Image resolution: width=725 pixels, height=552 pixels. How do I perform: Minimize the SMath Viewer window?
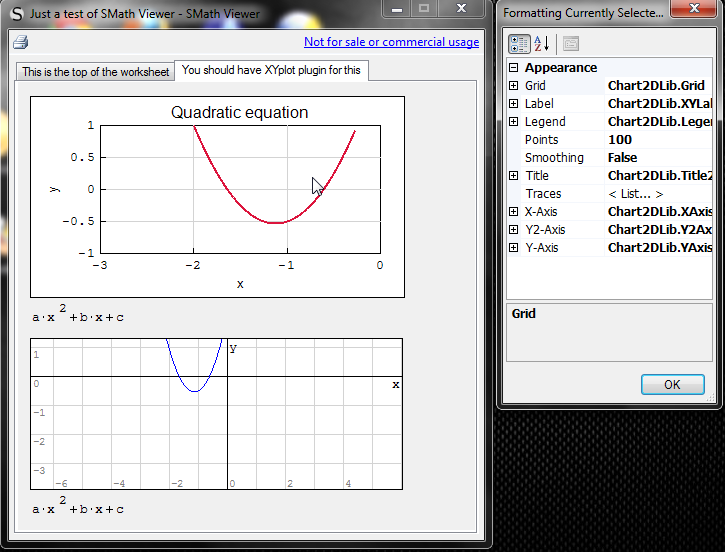pyautogui.click(x=397, y=9)
